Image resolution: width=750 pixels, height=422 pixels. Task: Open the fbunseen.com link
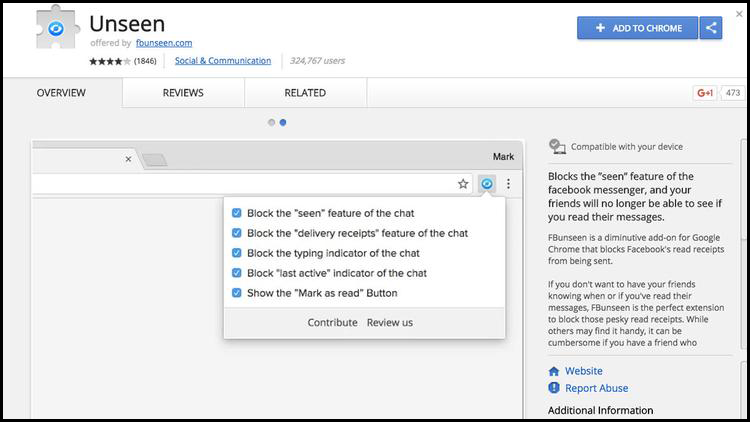point(164,43)
